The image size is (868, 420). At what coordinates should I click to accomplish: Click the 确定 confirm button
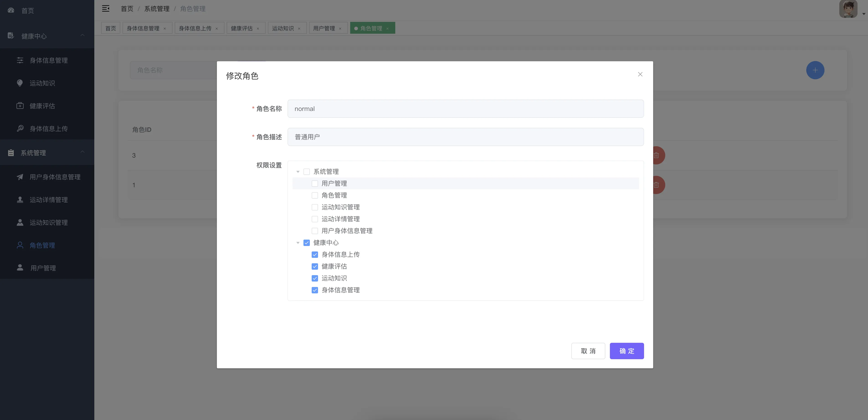tap(627, 351)
